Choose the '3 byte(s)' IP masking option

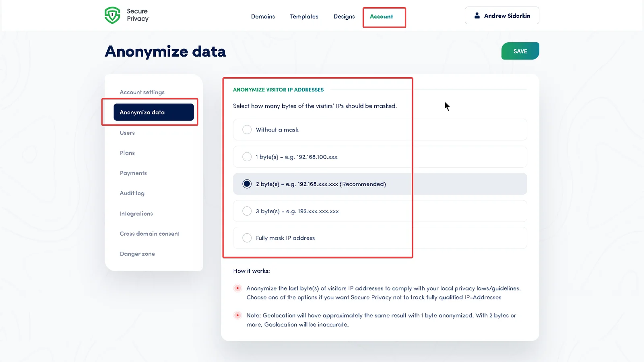247,211
